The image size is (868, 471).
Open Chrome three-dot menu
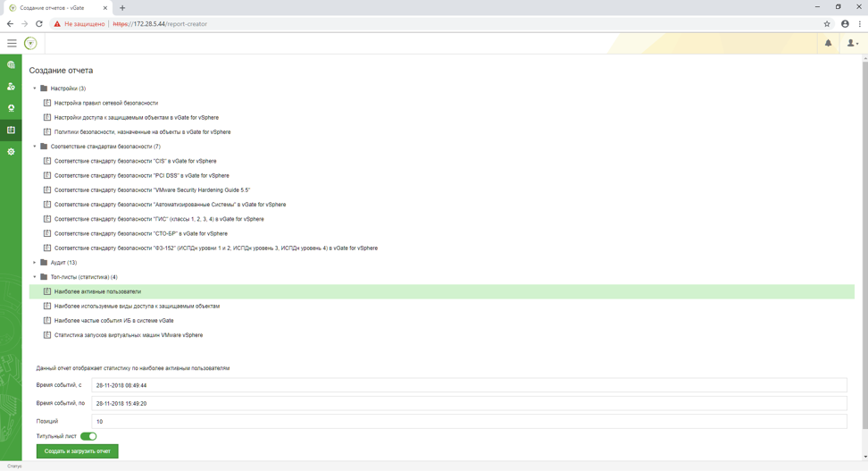pyautogui.click(x=860, y=24)
